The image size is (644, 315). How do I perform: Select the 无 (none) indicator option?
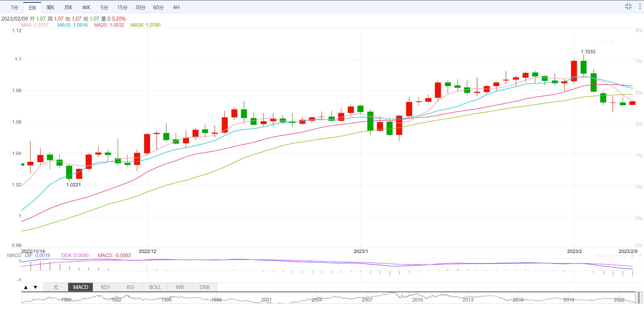[56, 287]
